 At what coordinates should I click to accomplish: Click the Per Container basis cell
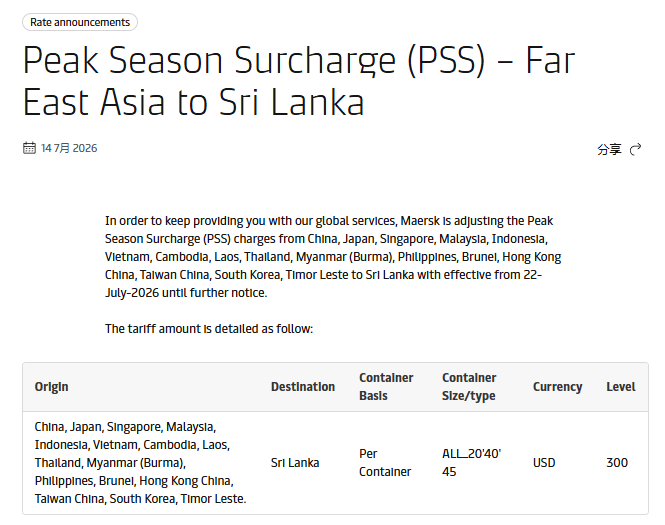pos(385,463)
